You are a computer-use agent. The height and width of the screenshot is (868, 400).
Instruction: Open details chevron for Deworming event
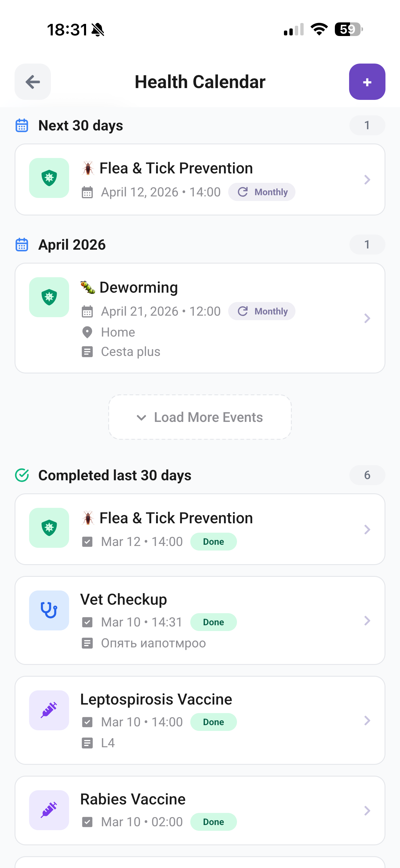pyautogui.click(x=367, y=318)
